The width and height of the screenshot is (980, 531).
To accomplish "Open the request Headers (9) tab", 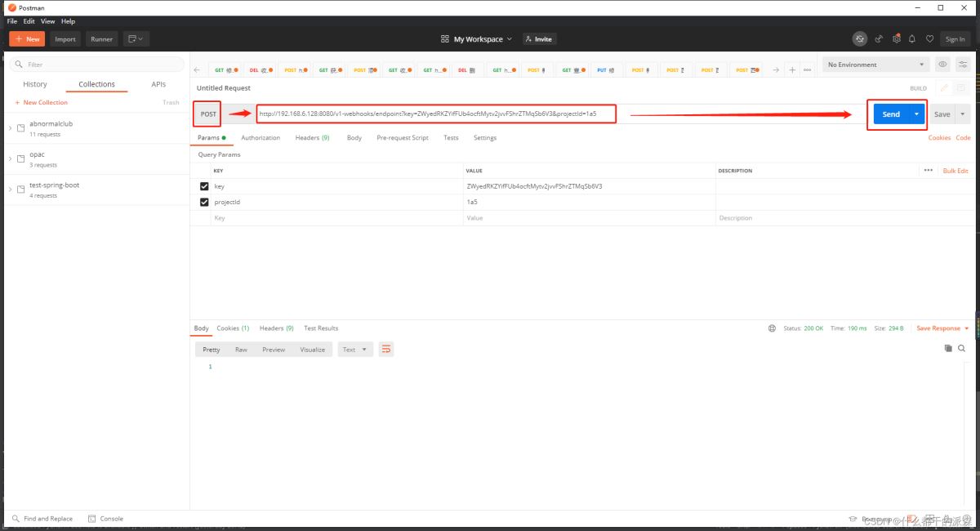I will [312, 138].
